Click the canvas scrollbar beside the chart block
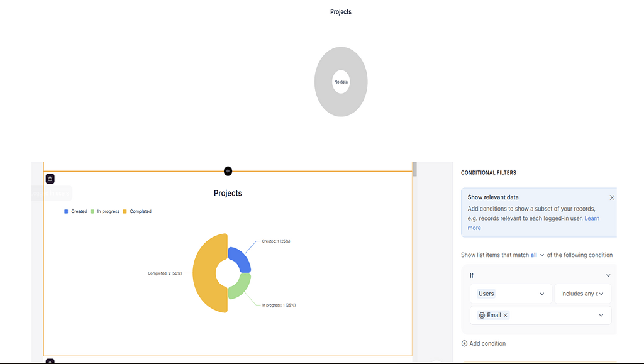644x364 pixels. [414, 170]
